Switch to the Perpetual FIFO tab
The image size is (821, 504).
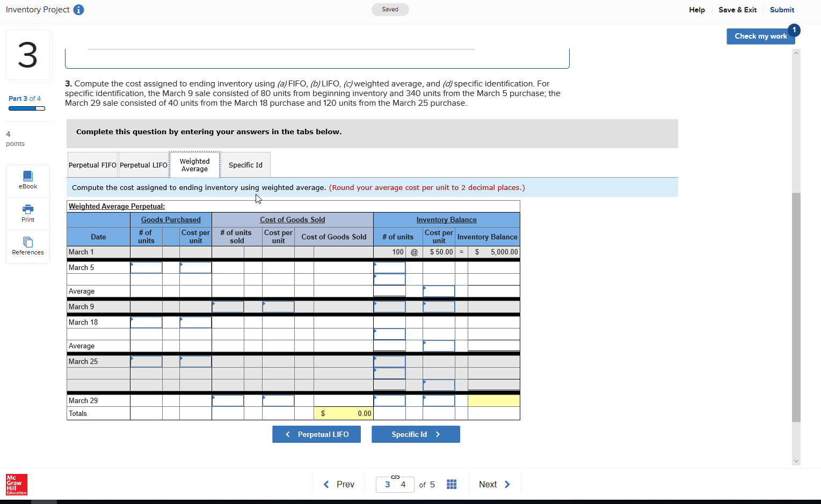pos(92,164)
